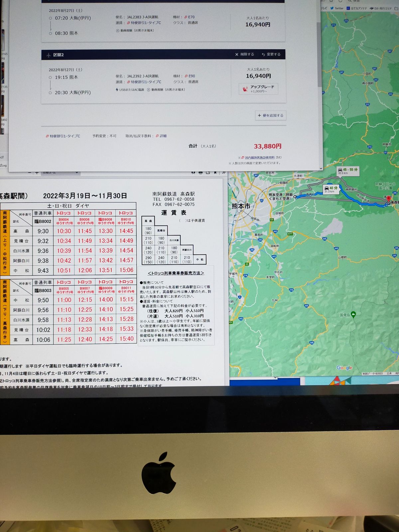Click 変更する to change segment 2
Screen dimensions: 399x532
[271, 55]
